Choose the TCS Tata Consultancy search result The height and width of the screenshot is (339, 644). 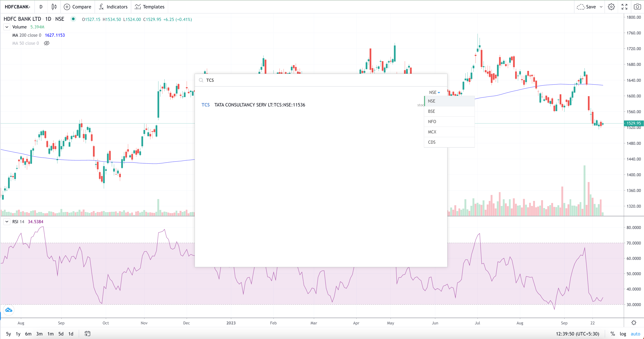(260, 105)
